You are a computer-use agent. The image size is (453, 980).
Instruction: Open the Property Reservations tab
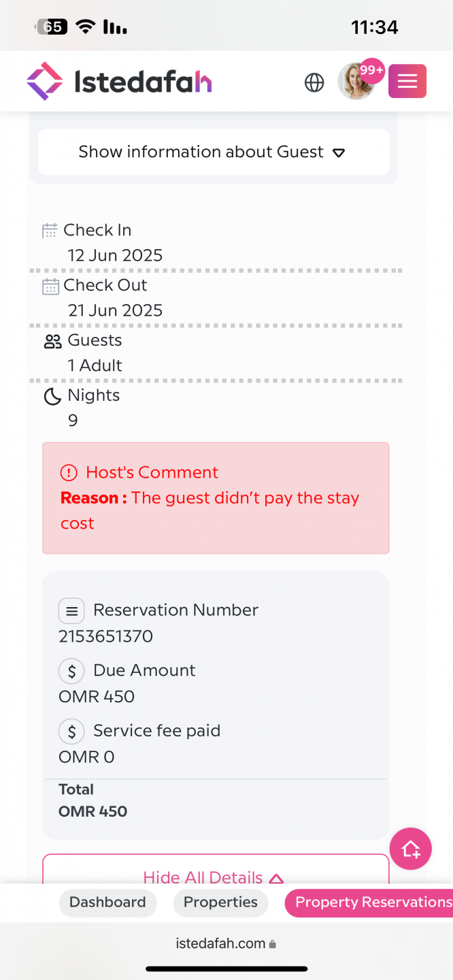coord(371,902)
